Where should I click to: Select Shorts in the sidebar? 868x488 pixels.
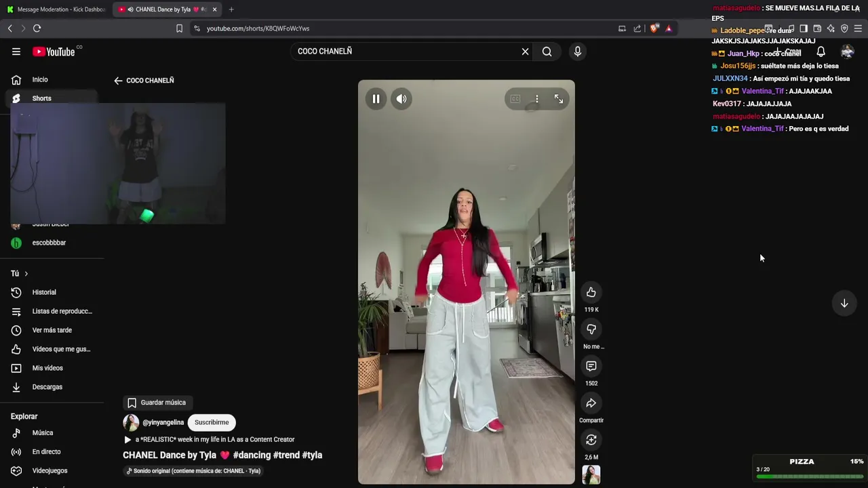52,98
